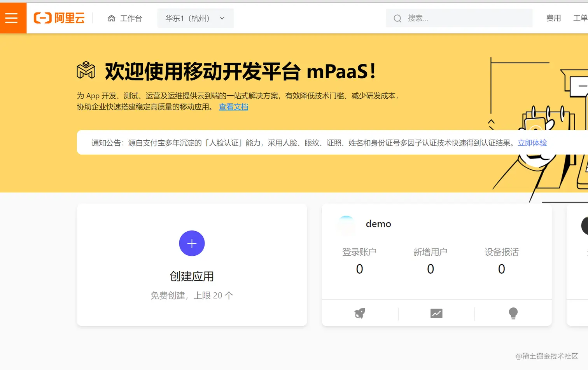Open 工作台 workbench link

pyautogui.click(x=131, y=18)
